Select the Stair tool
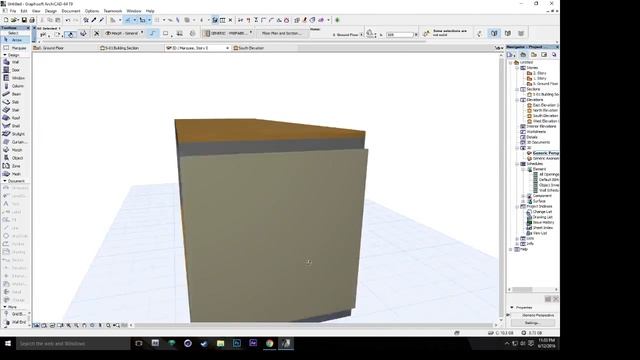This screenshot has width=640, height=360. [16, 110]
